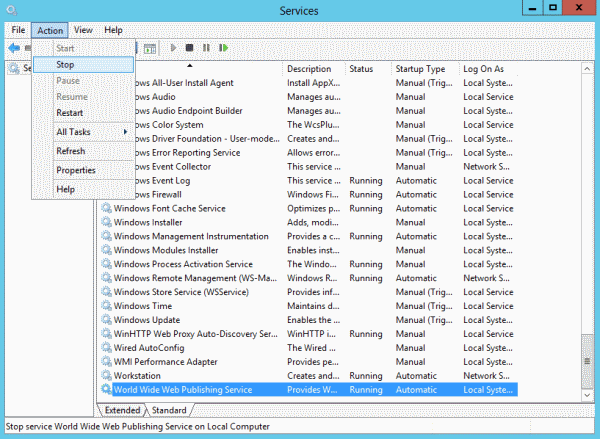Choose Stop in the Action menu
This screenshot has width=600, height=439.
(x=83, y=64)
